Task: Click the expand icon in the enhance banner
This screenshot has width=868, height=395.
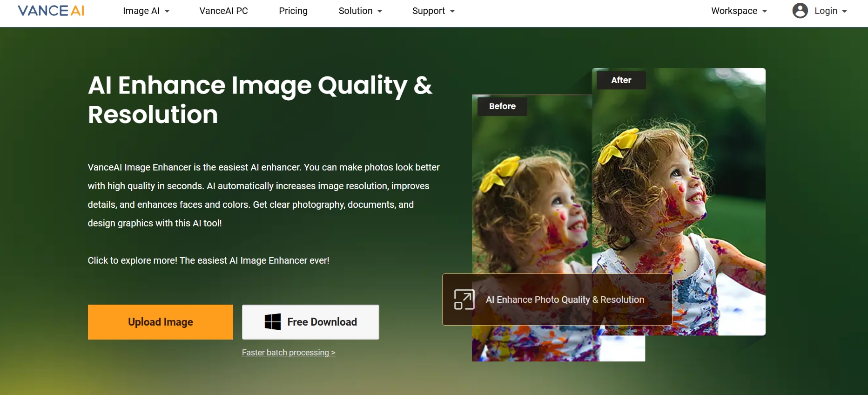Action: click(464, 300)
